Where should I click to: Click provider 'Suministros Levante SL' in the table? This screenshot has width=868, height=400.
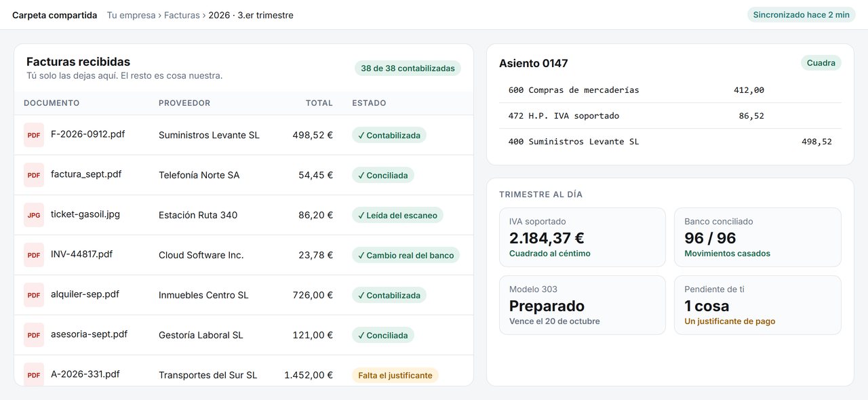pyautogui.click(x=209, y=135)
